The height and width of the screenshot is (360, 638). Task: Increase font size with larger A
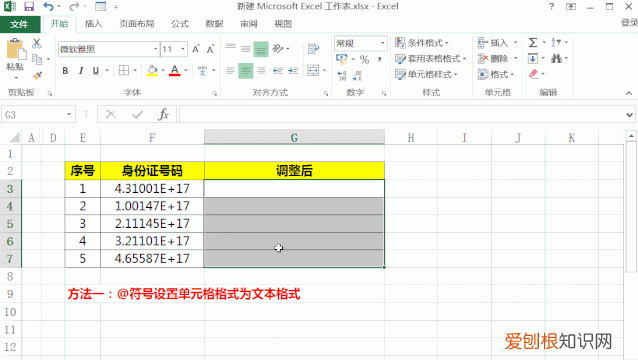tap(196, 49)
